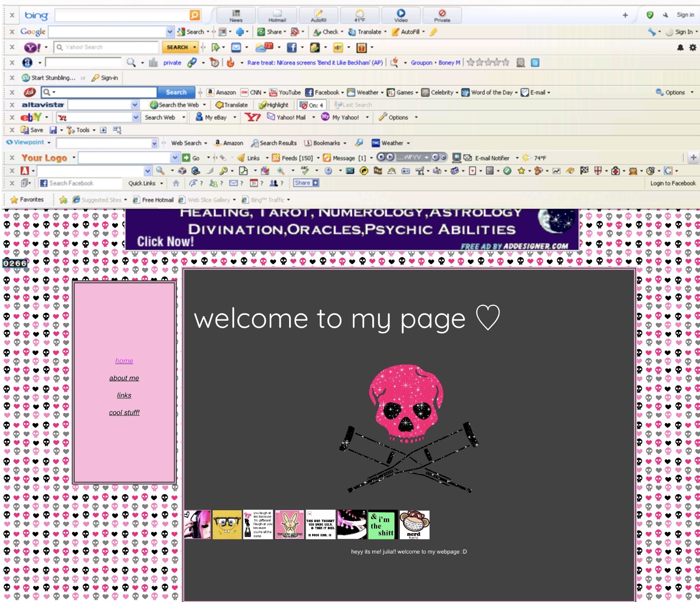Expand the Google search box dropdown

point(170,32)
